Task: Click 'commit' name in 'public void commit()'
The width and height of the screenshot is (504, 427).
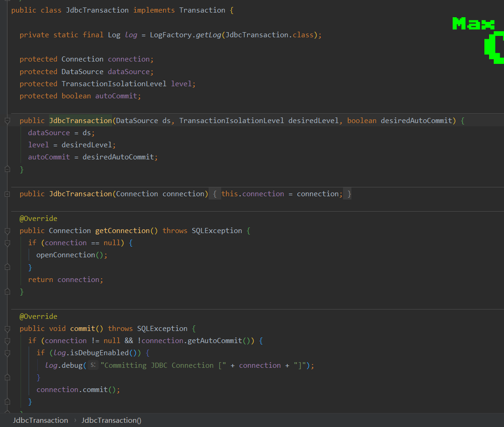Action: pyautogui.click(x=83, y=329)
